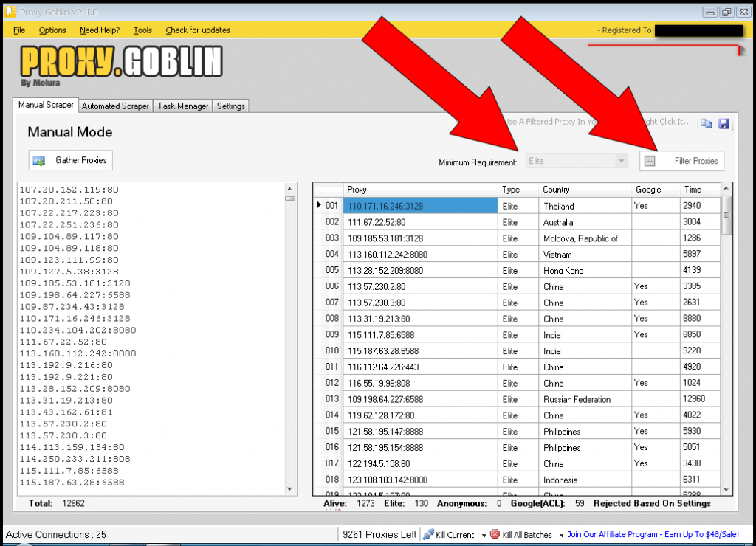Image resolution: width=756 pixels, height=546 pixels.
Task: Open the Join Our Affiliate Program link
Action: pyautogui.click(x=653, y=534)
